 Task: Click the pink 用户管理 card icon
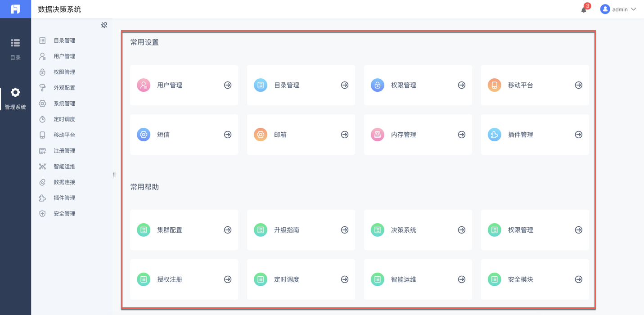[144, 85]
